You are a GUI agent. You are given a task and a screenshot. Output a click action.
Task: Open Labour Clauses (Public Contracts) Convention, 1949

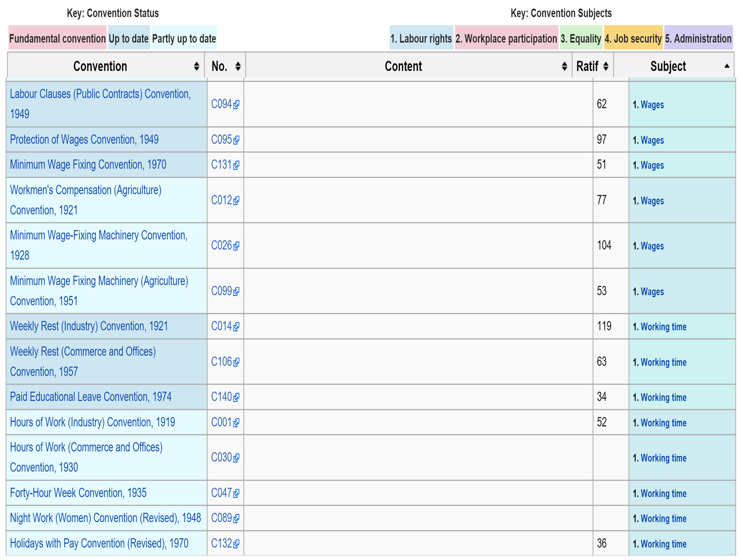tap(100, 104)
